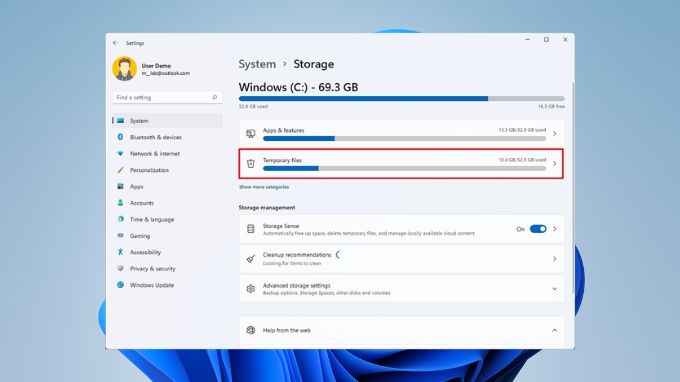Click the Temporary files trash icon
Viewport: 680px width, 382px height.
(251, 163)
